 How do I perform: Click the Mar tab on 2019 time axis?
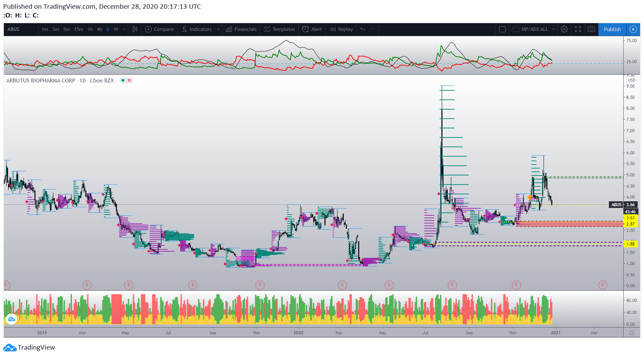(x=83, y=333)
